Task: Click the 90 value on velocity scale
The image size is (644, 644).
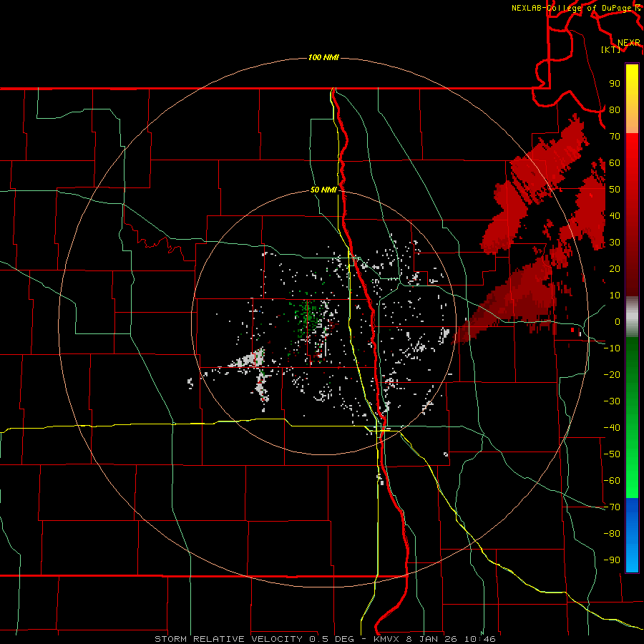Action: (615, 84)
